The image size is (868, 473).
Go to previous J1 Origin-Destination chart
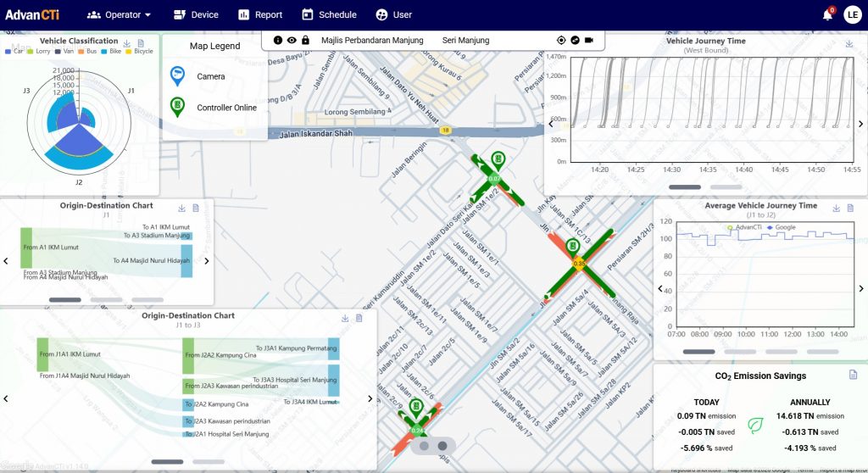click(6, 261)
